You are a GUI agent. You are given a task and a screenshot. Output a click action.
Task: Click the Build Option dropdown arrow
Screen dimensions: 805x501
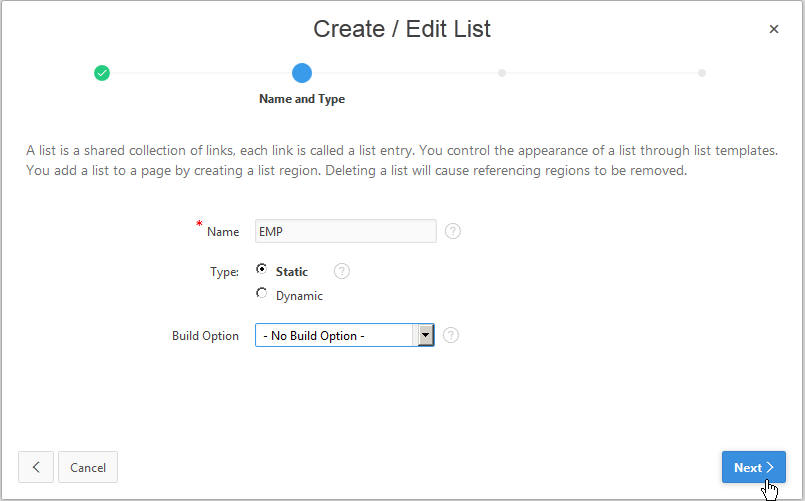coord(425,335)
